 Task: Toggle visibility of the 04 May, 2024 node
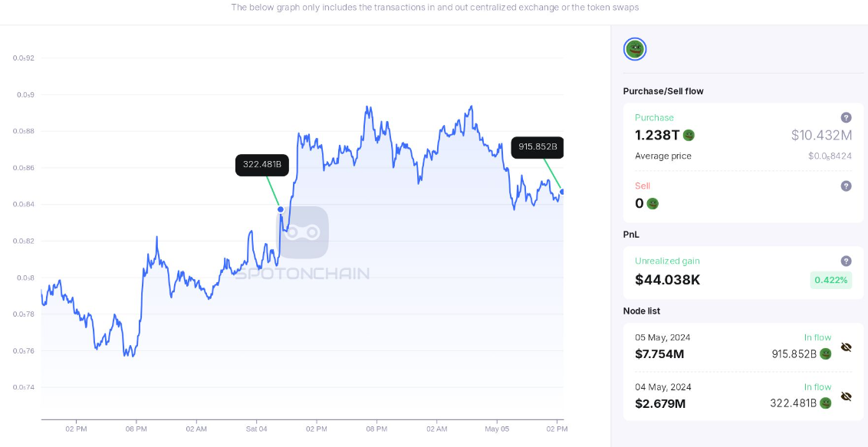tap(846, 396)
